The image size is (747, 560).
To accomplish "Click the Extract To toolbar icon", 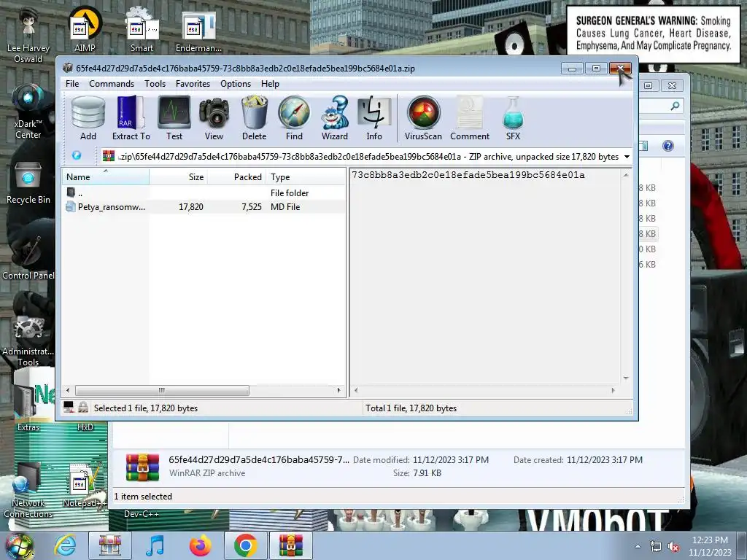I will pos(131,118).
